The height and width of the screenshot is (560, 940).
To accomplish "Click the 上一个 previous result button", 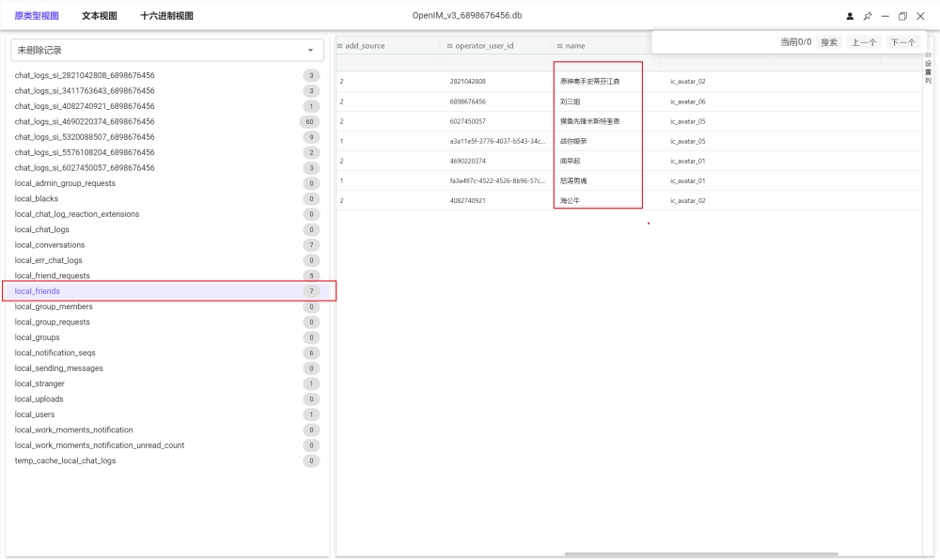I will point(863,42).
